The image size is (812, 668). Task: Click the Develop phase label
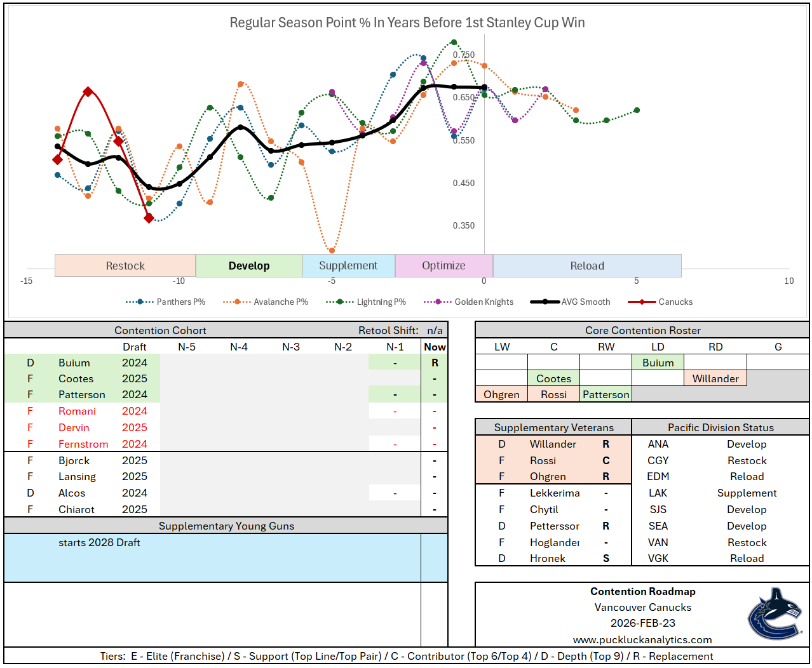pos(249,266)
